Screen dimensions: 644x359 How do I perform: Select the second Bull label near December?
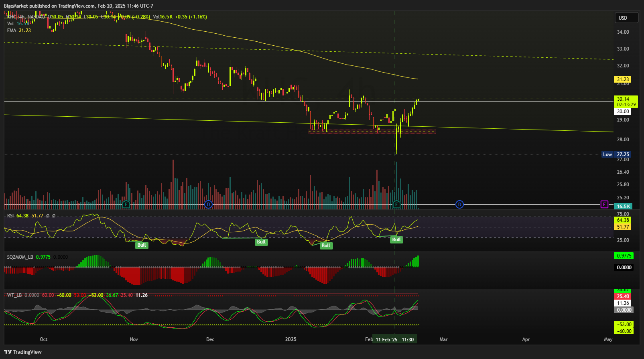point(261,242)
